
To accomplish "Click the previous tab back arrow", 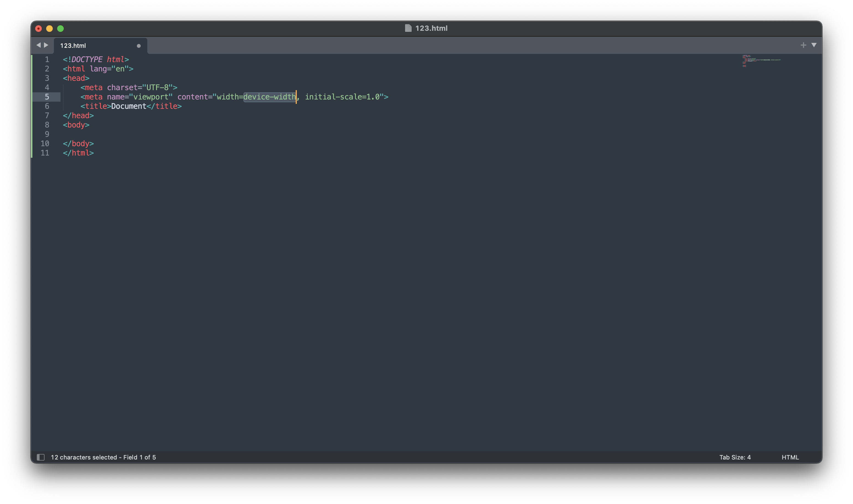I will coord(38,45).
